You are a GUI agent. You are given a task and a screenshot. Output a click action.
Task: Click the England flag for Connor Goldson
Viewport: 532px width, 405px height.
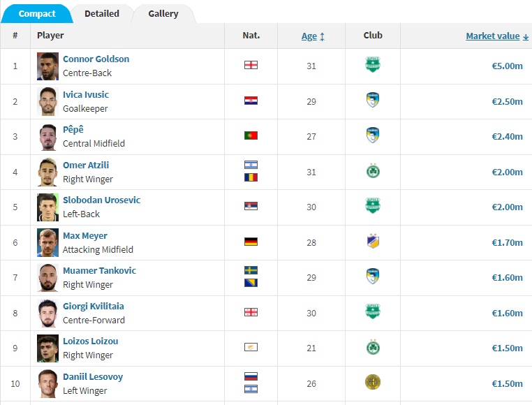pos(251,65)
